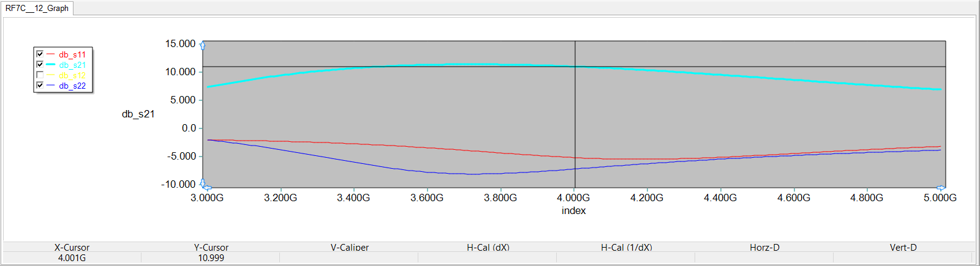Select the db_s22 legend label
Image resolution: width=980 pixels, height=266 pixels.
(x=72, y=86)
